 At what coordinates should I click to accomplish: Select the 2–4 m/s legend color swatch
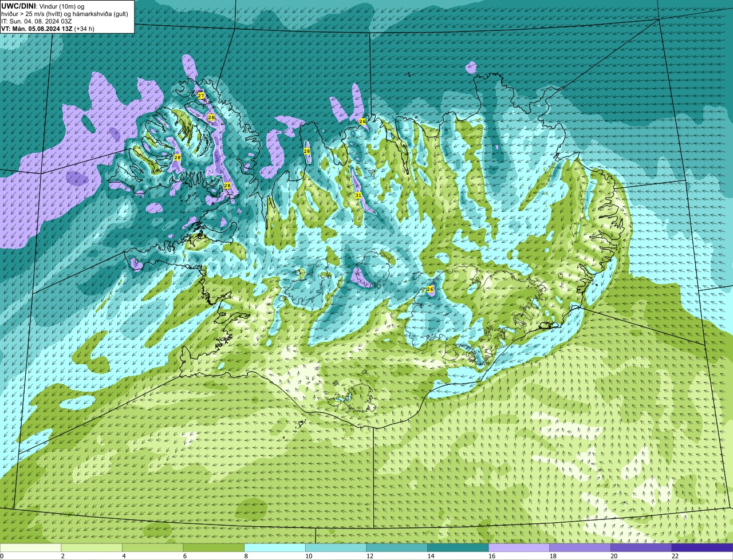[92, 547]
